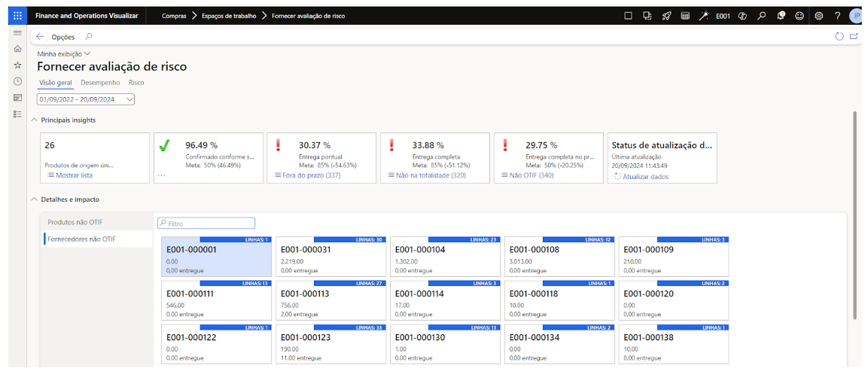868x374 pixels.
Task: Collapse the Detalhes e impacto section
Action: click(34, 199)
